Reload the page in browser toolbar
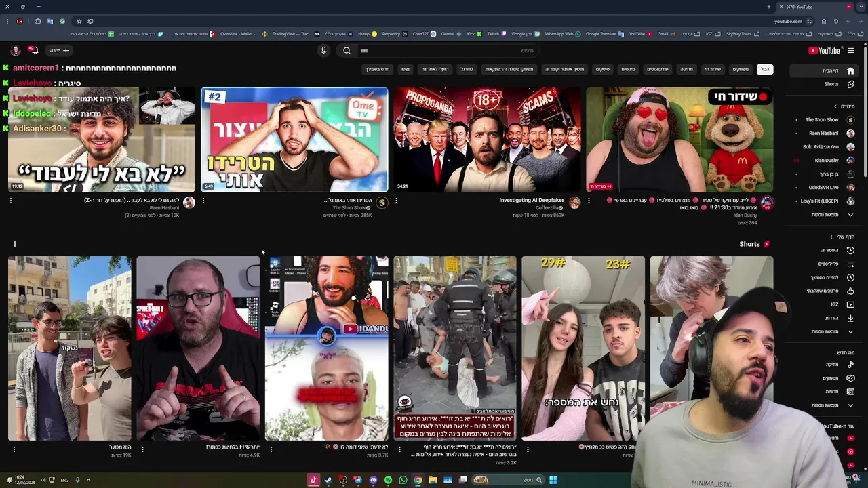Screen dimensions: 868x488 click(835, 21)
